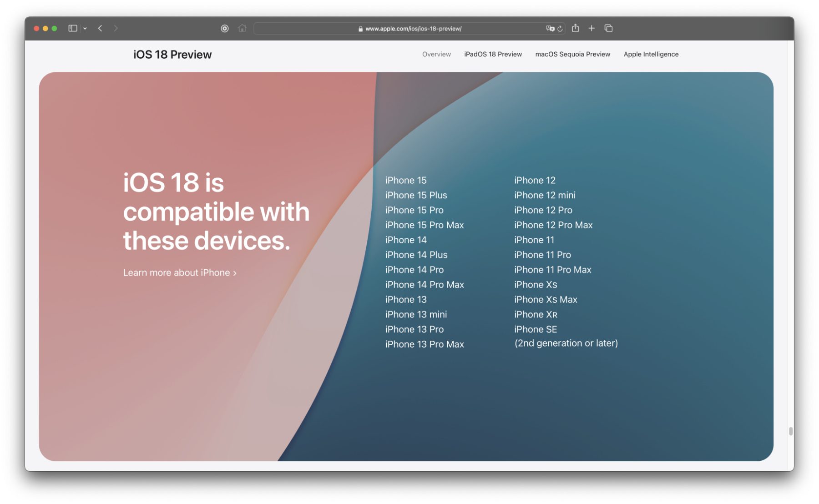819x504 pixels.
Task: Click the privacy report shield icon
Action: click(x=224, y=28)
